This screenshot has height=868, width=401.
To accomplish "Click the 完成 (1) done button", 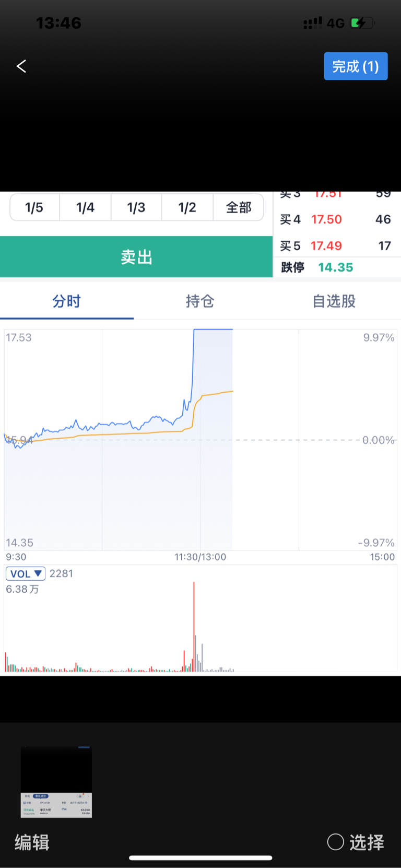I will [x=356, y=66].
